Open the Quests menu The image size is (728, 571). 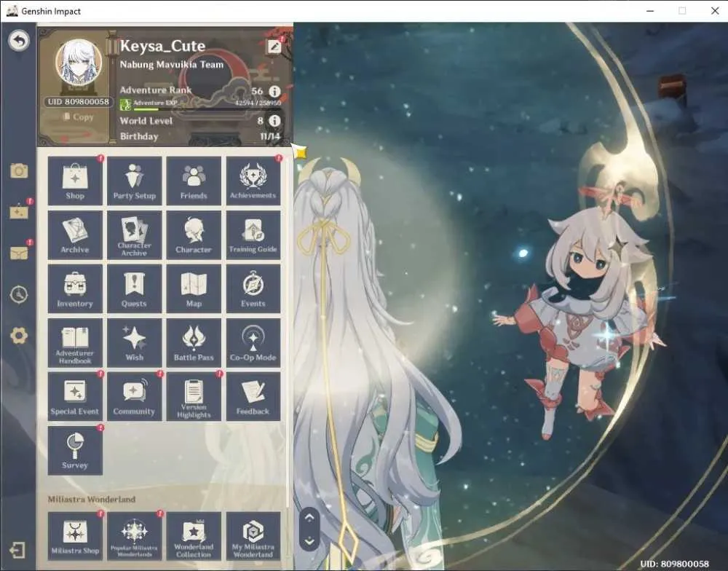click(x=135, y=288)
